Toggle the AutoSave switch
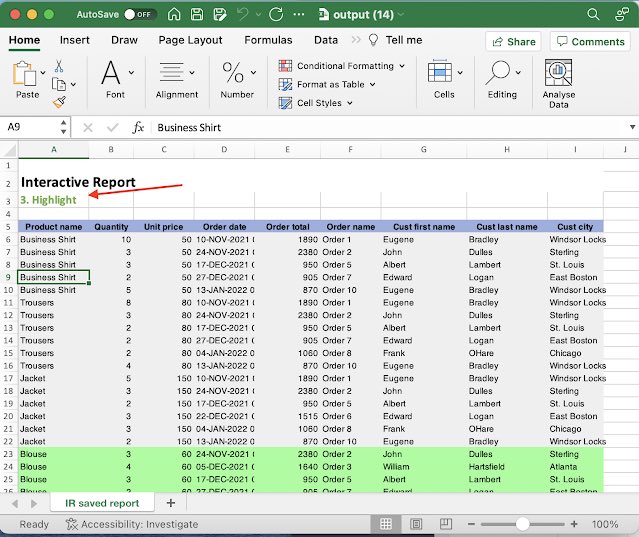Viewport: 639px width, 537px height. tap(140, 15)
